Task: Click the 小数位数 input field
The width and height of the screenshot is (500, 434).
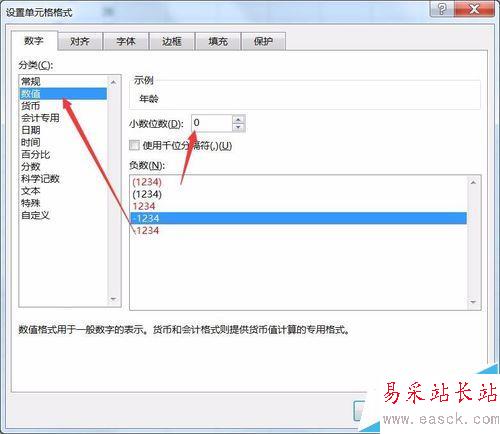Action: coord(212,123)
